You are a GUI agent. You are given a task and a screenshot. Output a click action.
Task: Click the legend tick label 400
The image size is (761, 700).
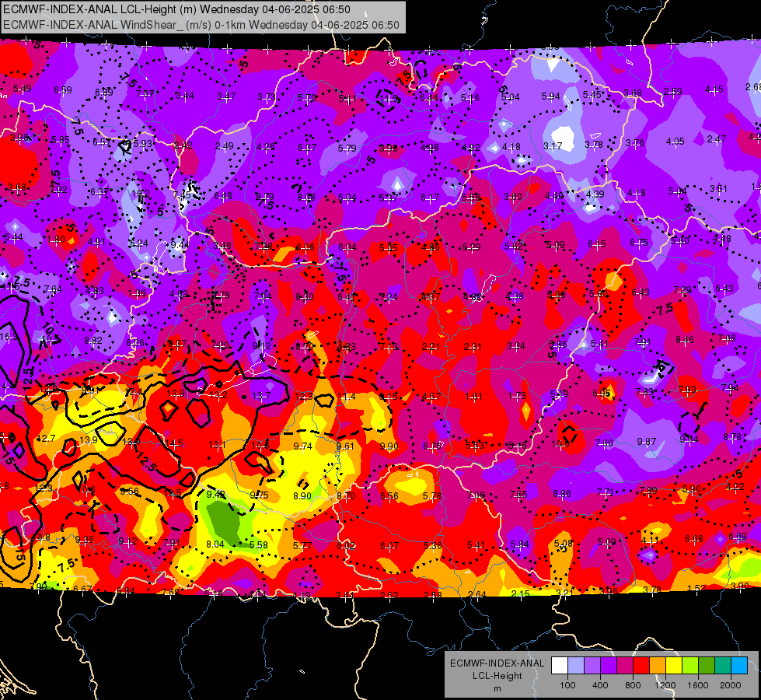600,685
